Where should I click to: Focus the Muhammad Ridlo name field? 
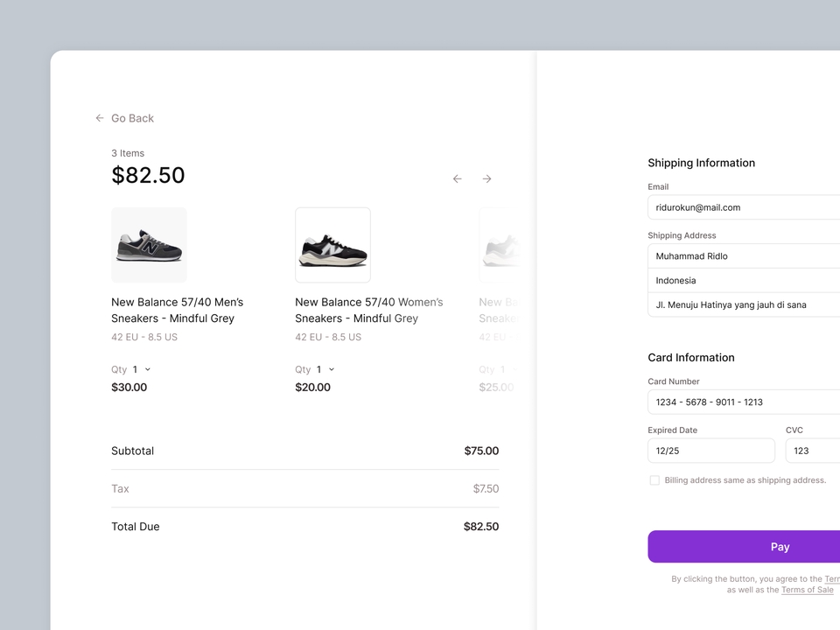(744, 256)
